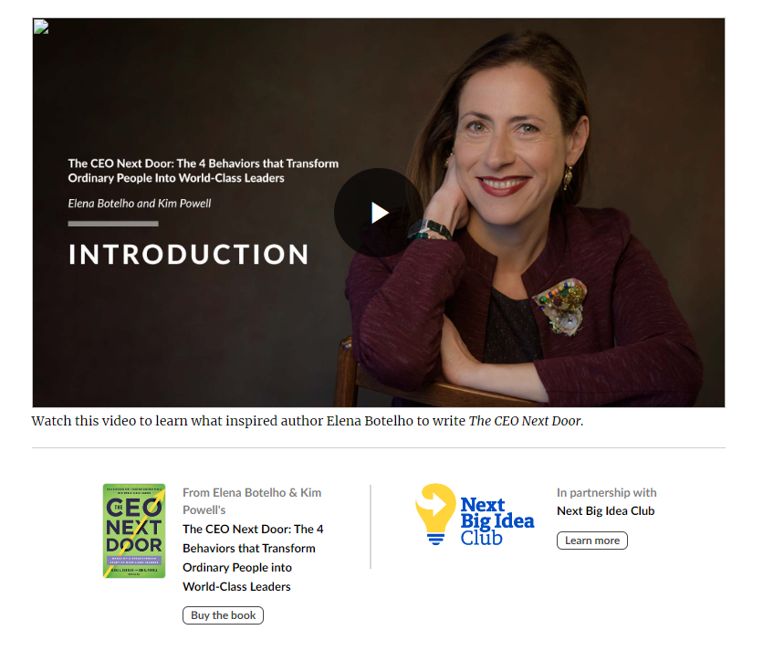Click the Learn more button
784x672 pixels.
point(592,541)
